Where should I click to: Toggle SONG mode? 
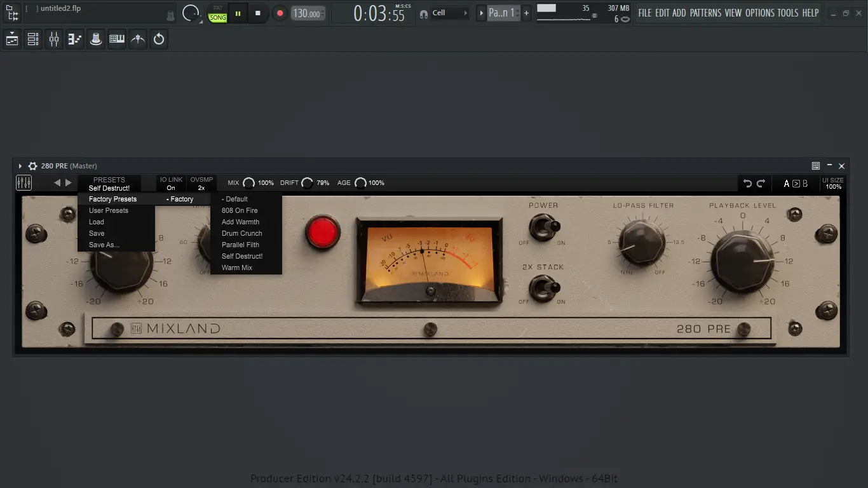tap(218, 18)
